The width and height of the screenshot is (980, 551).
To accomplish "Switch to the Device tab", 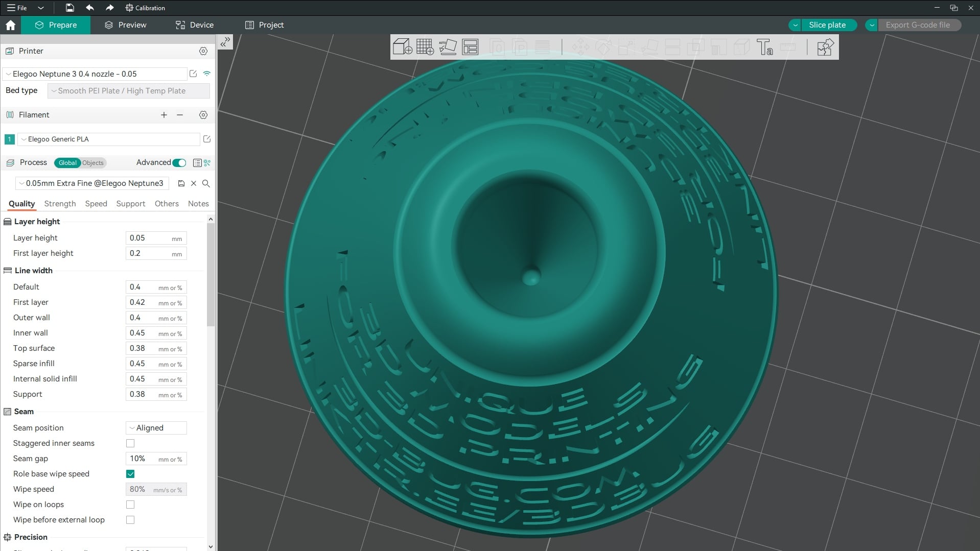I will click(195, 25).
